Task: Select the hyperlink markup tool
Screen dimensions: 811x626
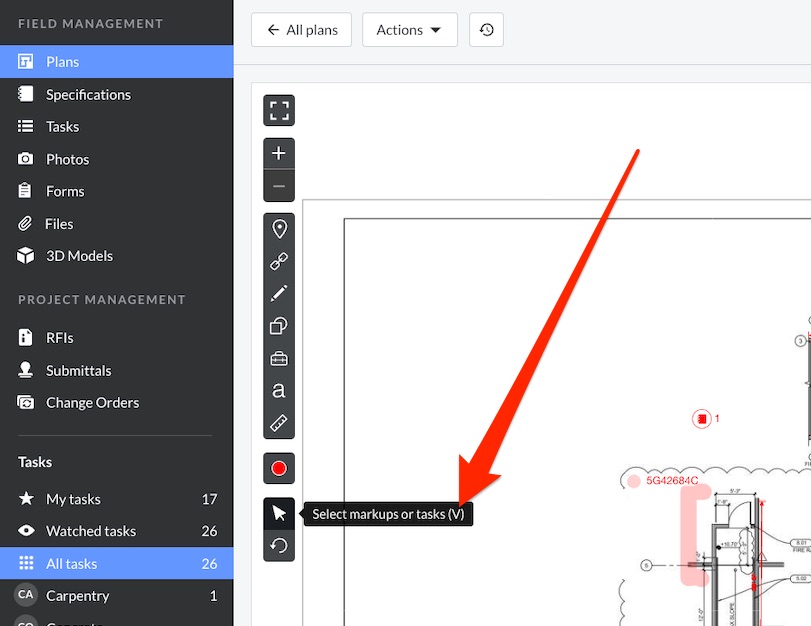Action: tap(279, 261)
